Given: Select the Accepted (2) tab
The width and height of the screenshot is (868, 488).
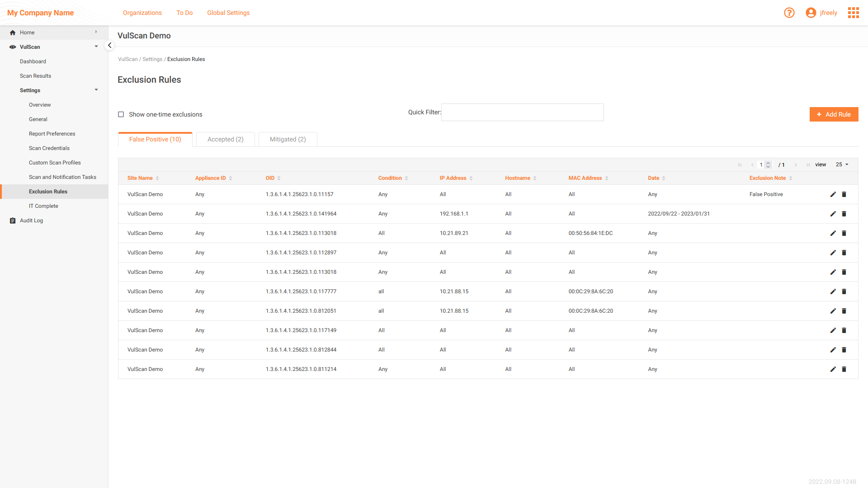Looking at the screenshot, I should 225,140.
